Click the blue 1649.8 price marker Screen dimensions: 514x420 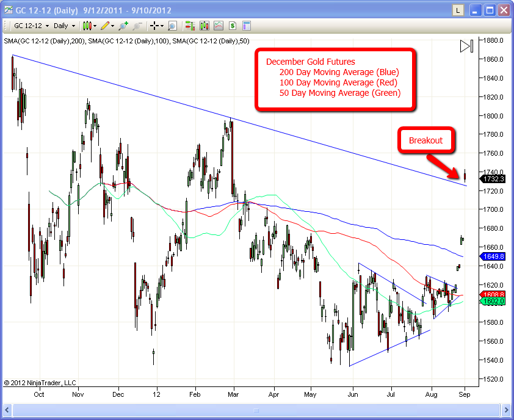pos(492,257)
